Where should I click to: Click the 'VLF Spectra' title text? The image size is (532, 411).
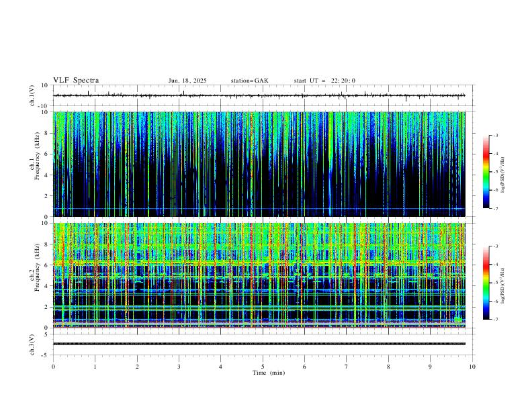pyautogui.click(x=76, y=81)
